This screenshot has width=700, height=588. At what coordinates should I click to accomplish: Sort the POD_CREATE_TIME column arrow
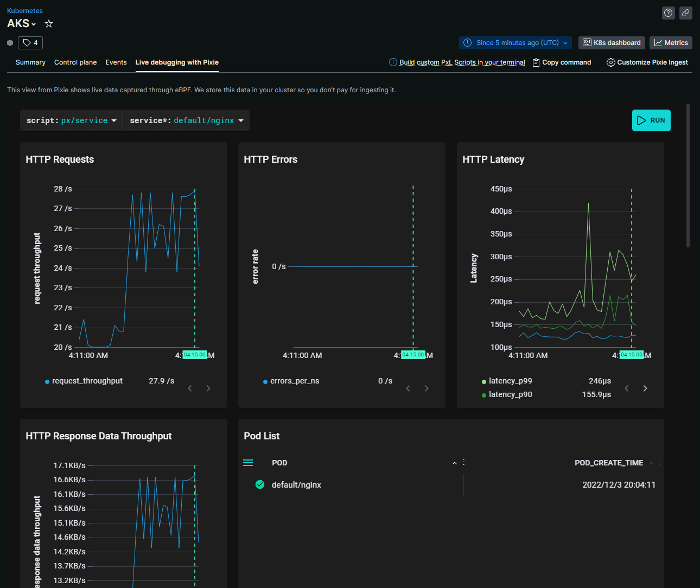tap(652, 463)
